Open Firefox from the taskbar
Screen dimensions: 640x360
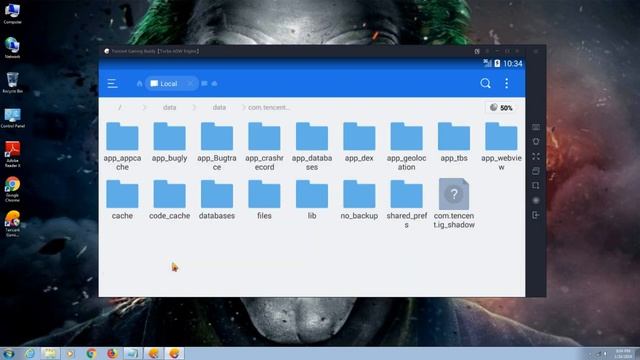point(112,353)
